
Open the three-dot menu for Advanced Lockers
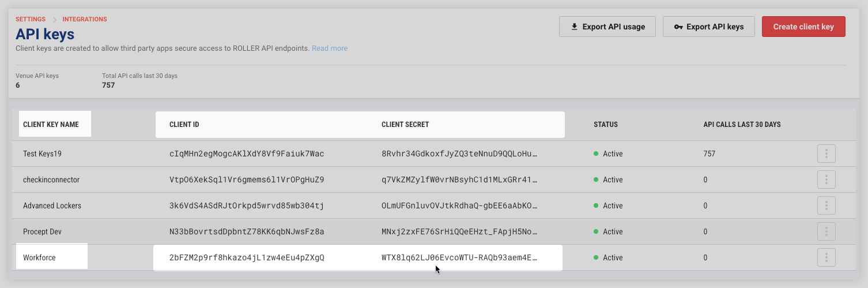(826, 205)
